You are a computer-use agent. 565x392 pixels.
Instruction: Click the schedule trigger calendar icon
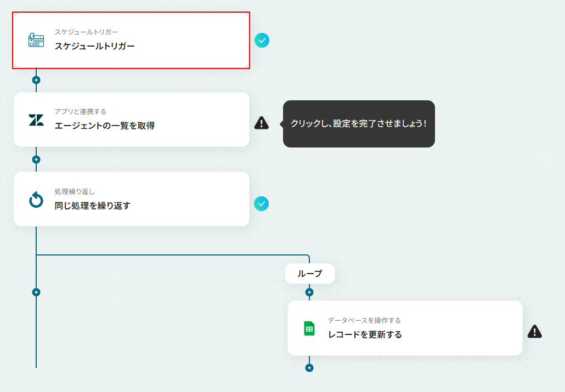pos(36,40)
